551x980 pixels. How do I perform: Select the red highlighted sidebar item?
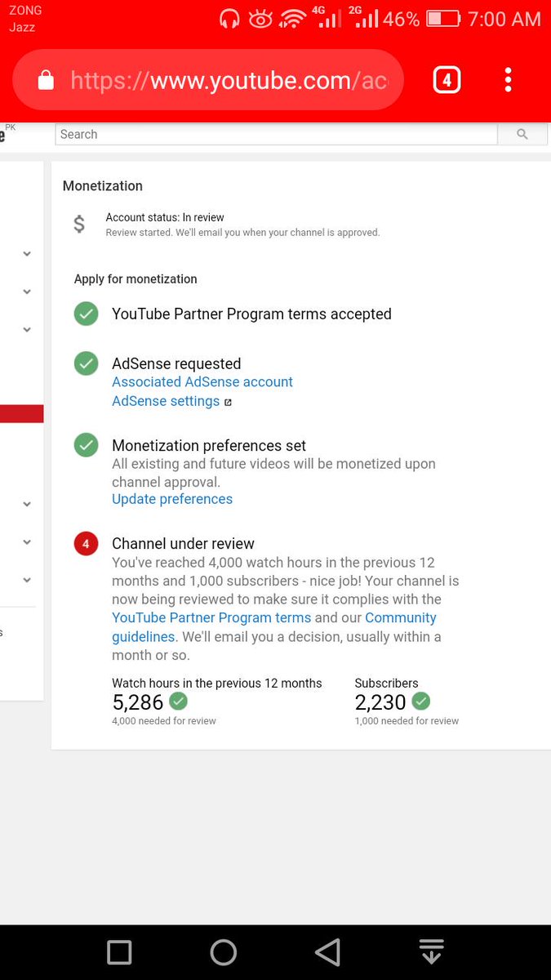(x=21, y=413)
